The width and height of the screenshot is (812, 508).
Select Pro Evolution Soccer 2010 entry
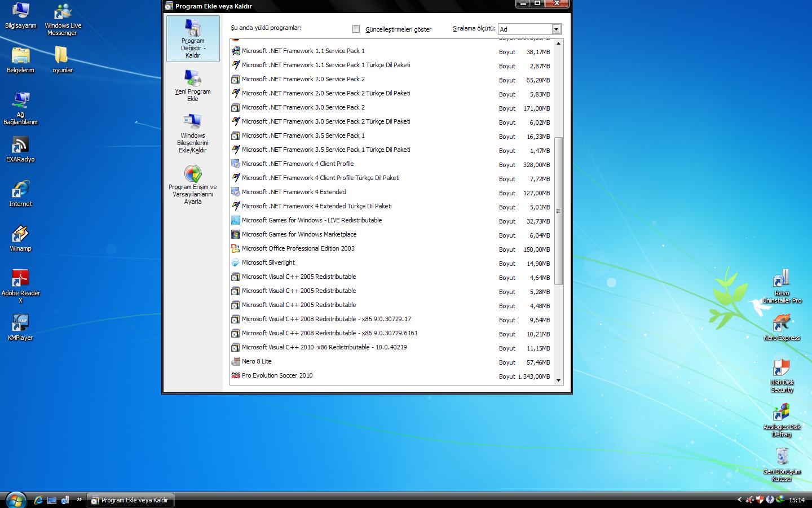click(391, 375)
